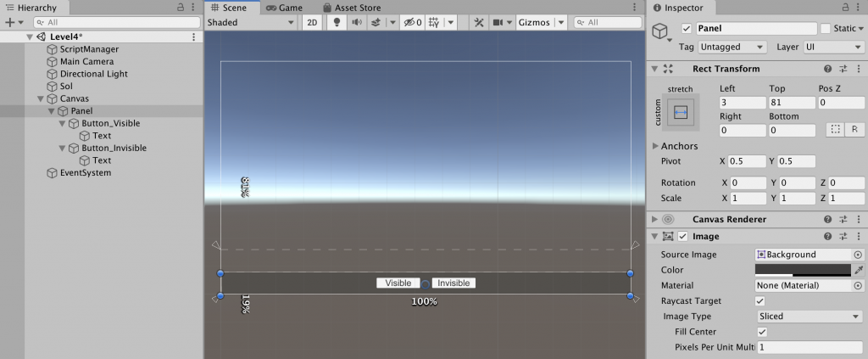The width and height of the screenshot is (868, 359).
Task: Toggle hidden objects visibility icon in Scene toolbar
Action: pyautogui.click(x=413, y=22)
